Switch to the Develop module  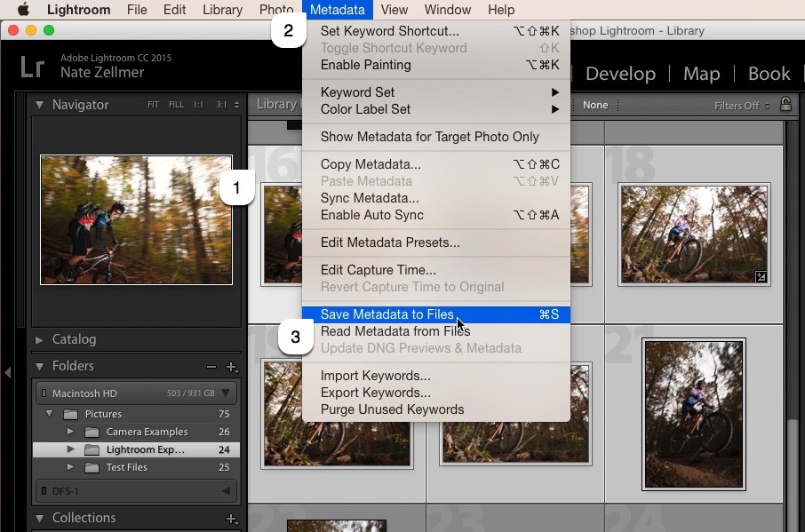click(620, 74)
